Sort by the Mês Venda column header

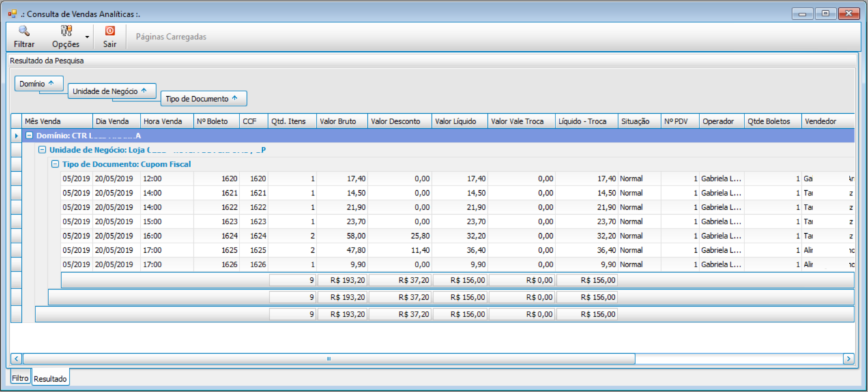pos(57,121)
